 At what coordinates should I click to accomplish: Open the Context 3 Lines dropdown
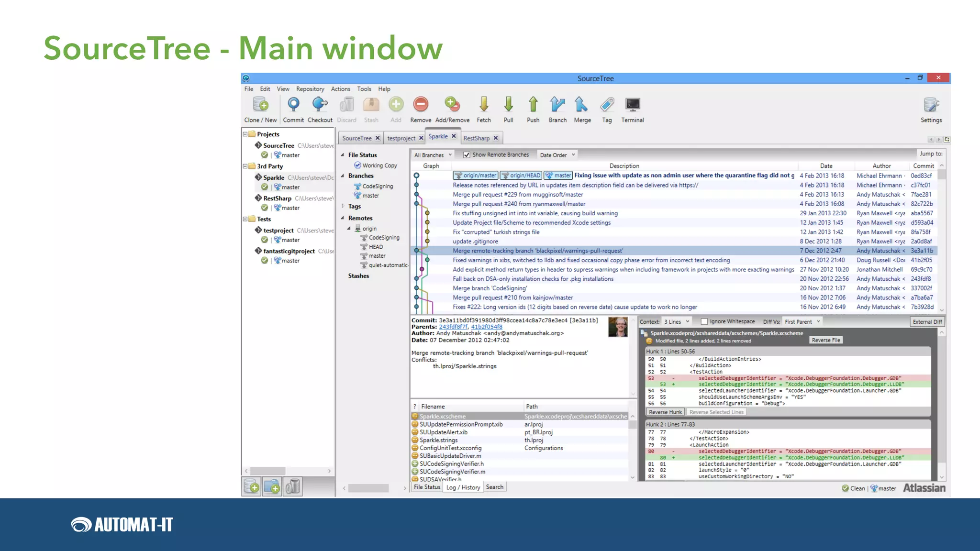pyautogui.click(x=677, y=321)
